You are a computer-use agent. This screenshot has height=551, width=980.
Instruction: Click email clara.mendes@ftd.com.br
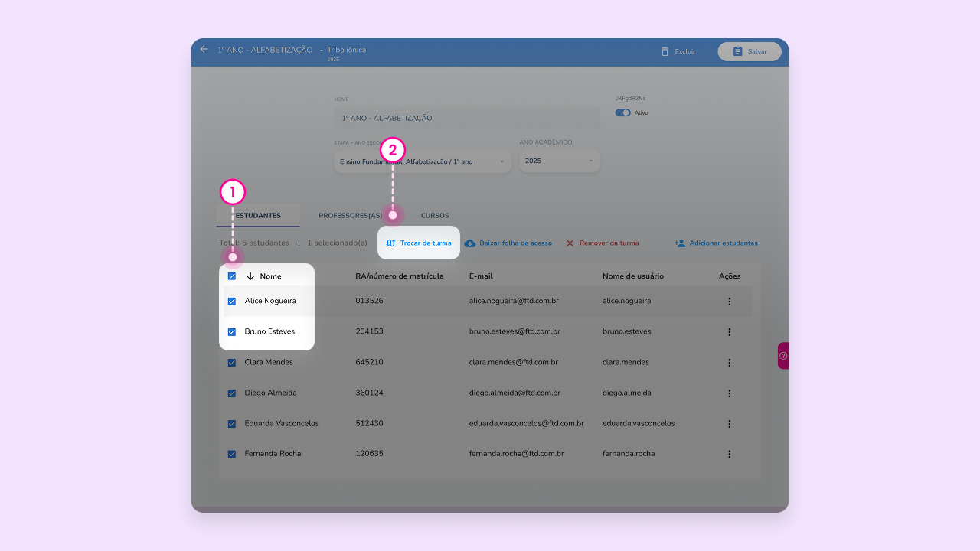coord(514,363)
